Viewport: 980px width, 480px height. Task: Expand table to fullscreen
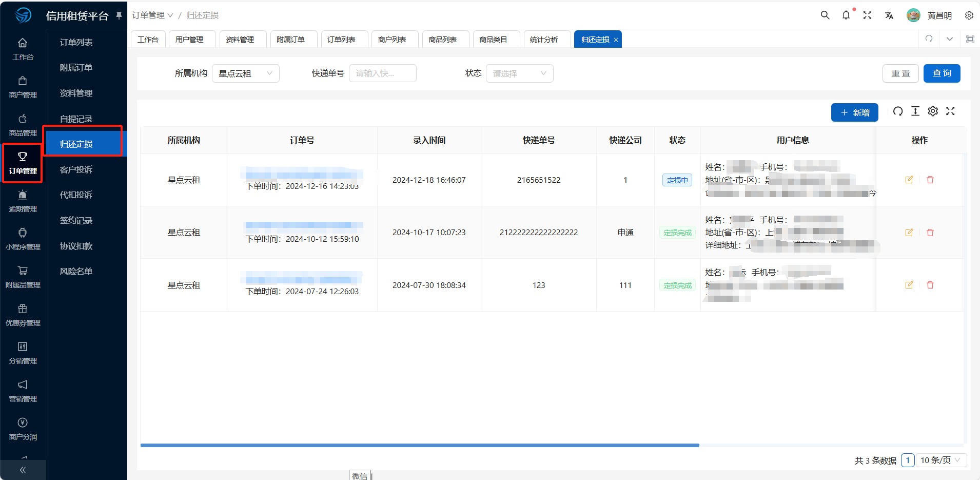click(x=950, y=111)
